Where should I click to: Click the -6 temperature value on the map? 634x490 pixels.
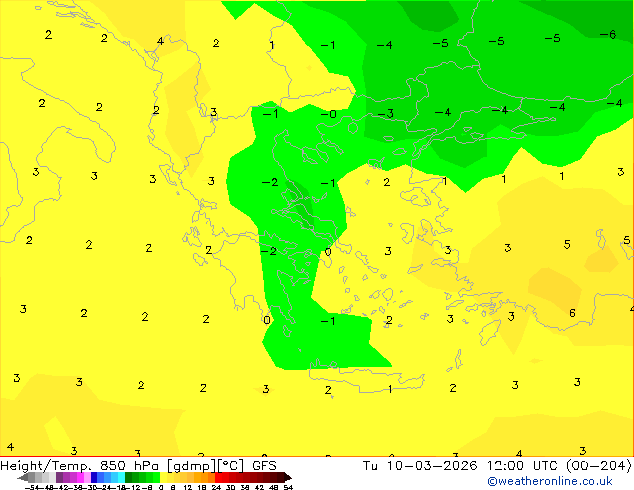tap(608, 35)
